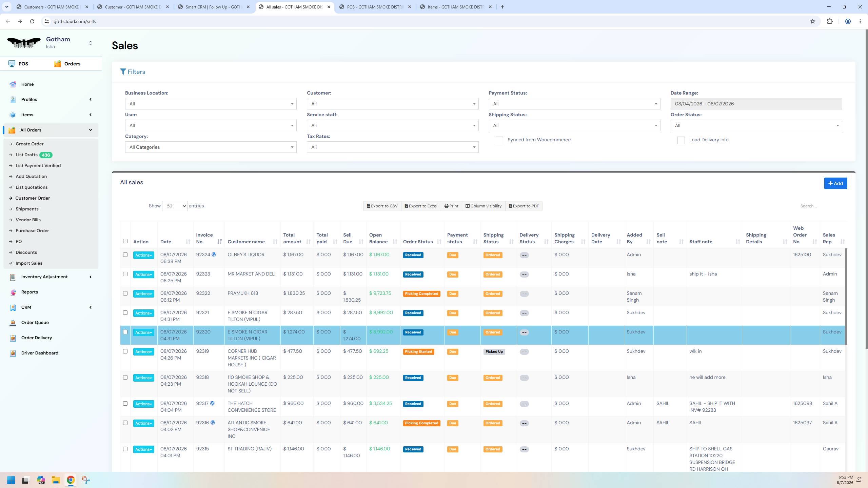The height and width of the screenshot is (488, 868).
Task: Click the Order Queue sidebar icon
Action: pyautogui.click(x=13, y=323)
